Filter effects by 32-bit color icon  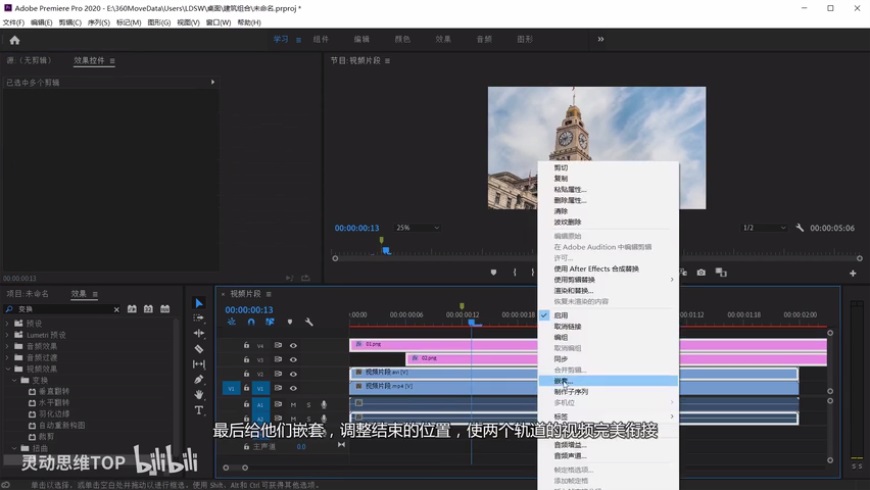[148, 309]
